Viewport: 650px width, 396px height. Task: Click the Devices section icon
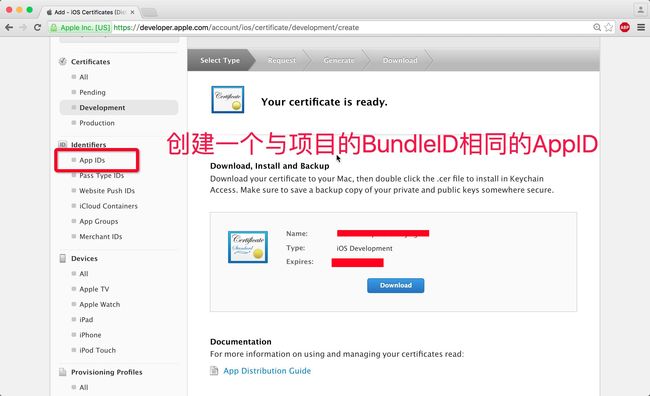click(x=63, y=258)
